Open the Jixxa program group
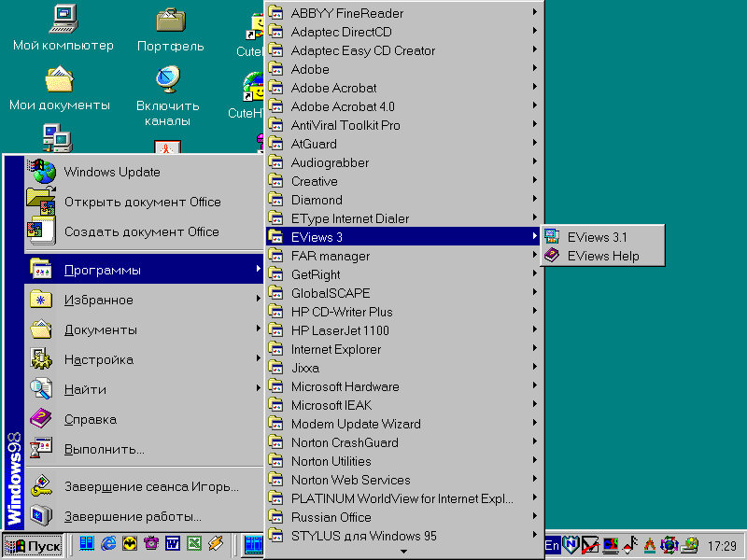Image resolution: width=747 pixels, height=560 pixels. [x=404, y=368]
